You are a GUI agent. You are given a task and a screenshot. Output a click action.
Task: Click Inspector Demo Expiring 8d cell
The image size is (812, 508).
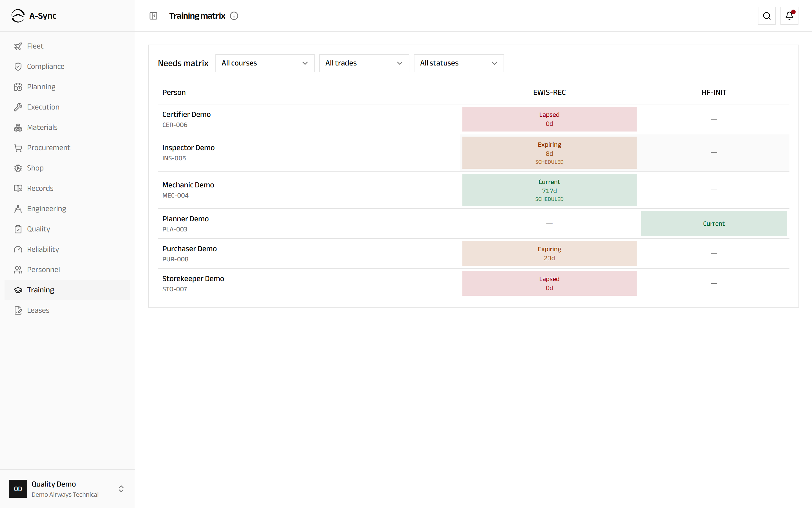(x=549, y=153)
